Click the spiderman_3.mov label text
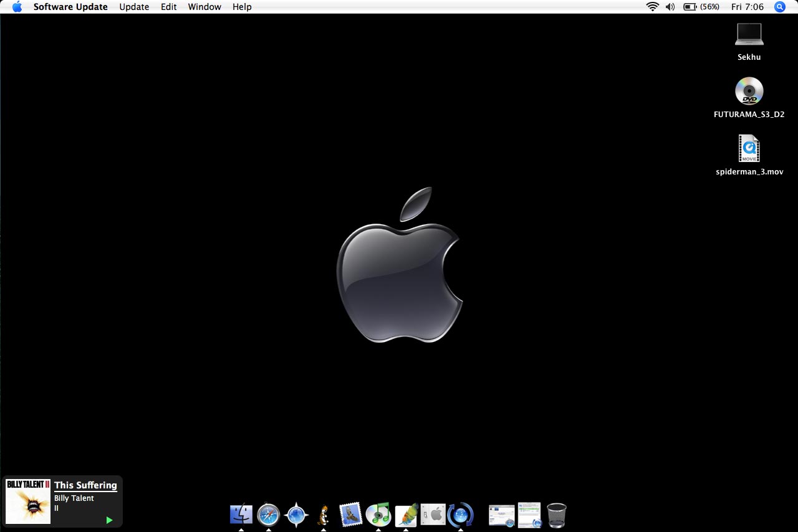The width and height of the screenshot is (798, 532). click(x=749, y=172)
